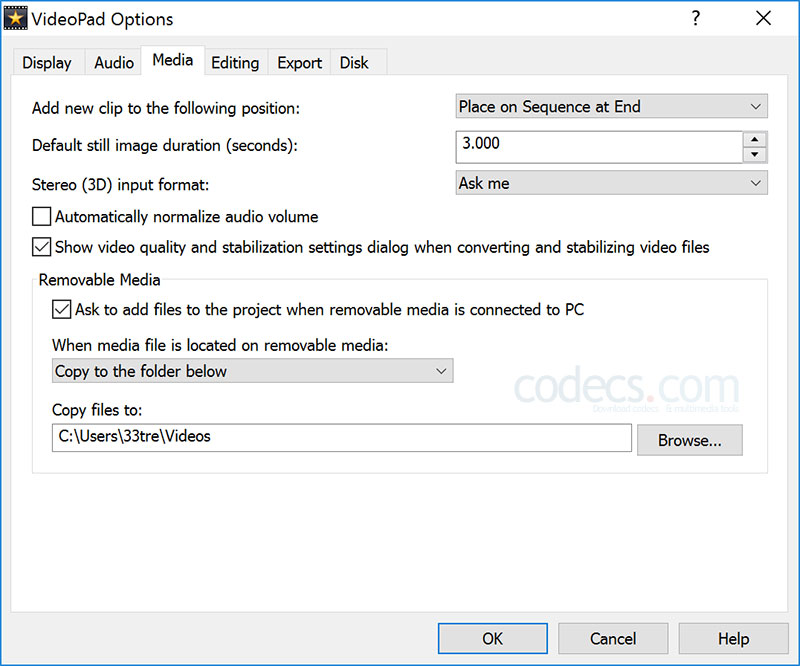Open the 'Copy to the folder below' dropdown
The image size is (800, 666).
coord(253,371)
